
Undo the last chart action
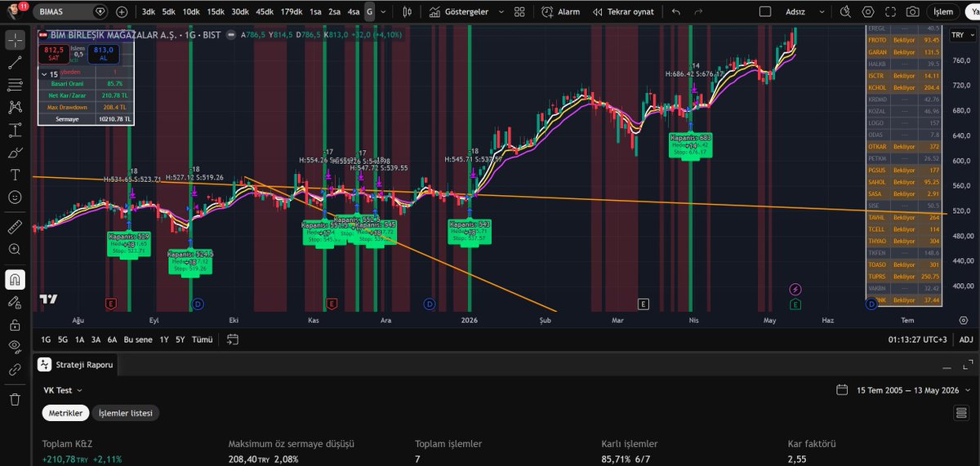coord(675,12)
